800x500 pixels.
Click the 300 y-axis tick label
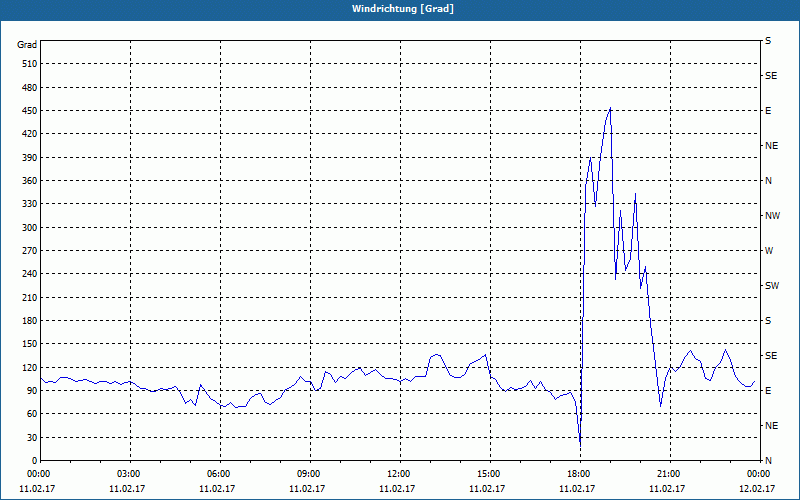[29, 228]
